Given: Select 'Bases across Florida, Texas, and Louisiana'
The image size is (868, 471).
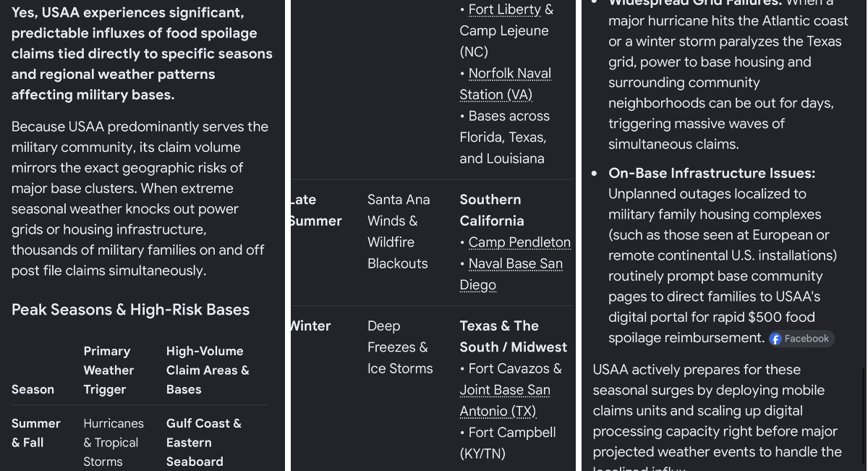Looking at the screenshot, I should click(505, 137).
